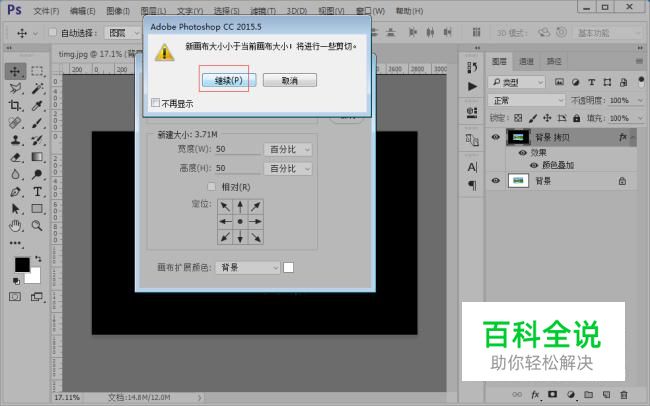This screenshot has height=406, width=650.
Task: Change screen mode icon in toolbox
Action: [x=37, y=297]
